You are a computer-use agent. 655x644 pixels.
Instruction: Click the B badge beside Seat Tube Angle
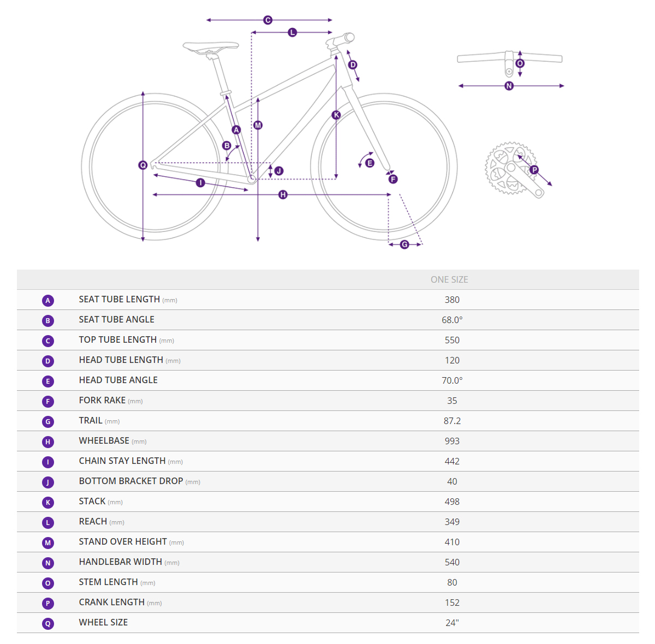48,320
